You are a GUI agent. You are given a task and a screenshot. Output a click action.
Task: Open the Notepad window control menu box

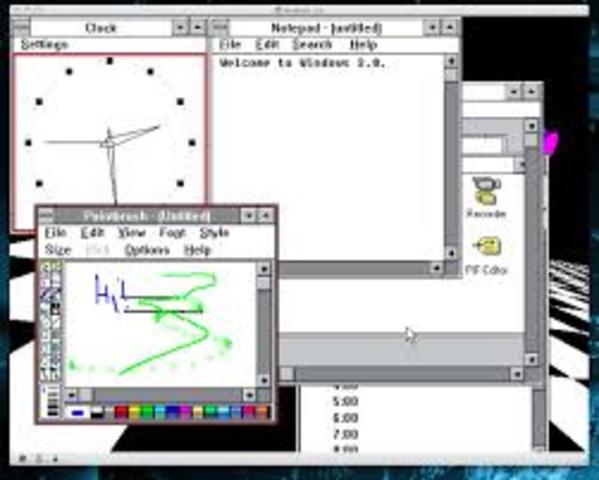pos(220,27)
